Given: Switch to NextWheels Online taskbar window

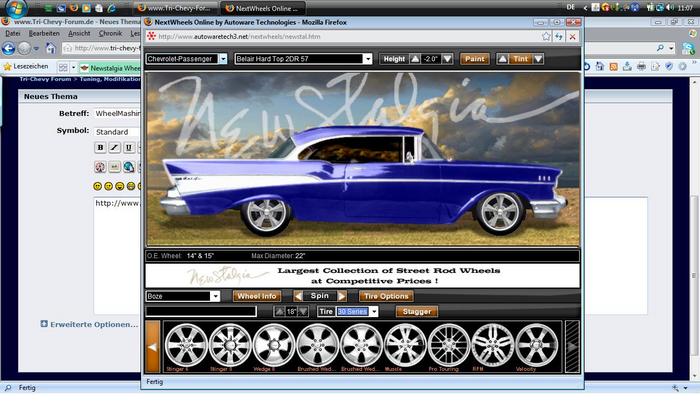Looking at the screenshot, I should [x=264, y=8].
